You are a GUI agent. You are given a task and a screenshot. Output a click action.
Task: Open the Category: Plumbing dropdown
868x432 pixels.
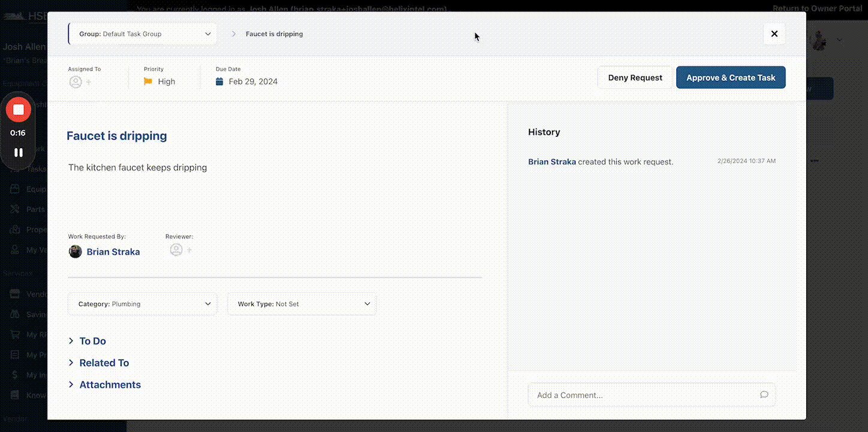point(143,304)
